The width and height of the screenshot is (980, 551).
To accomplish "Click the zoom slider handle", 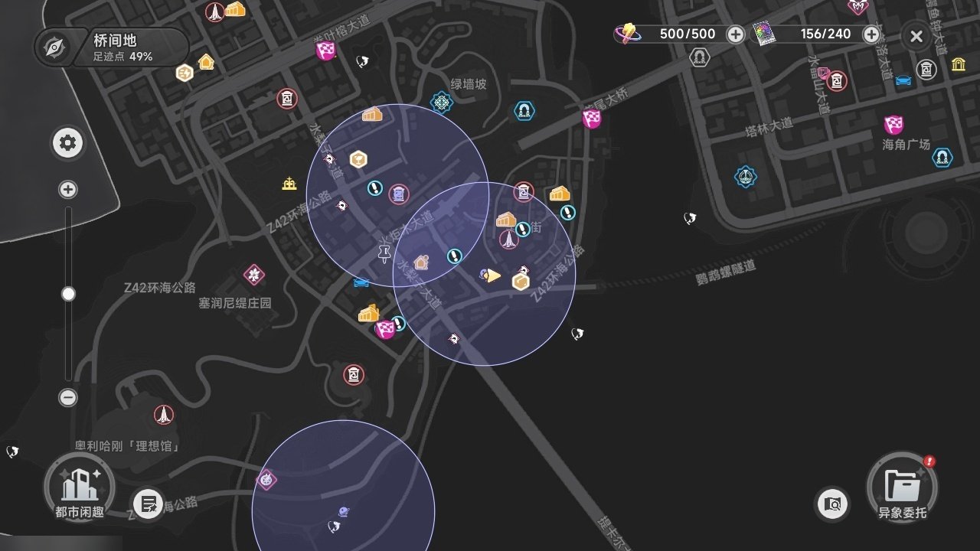I will pos(68,294).
